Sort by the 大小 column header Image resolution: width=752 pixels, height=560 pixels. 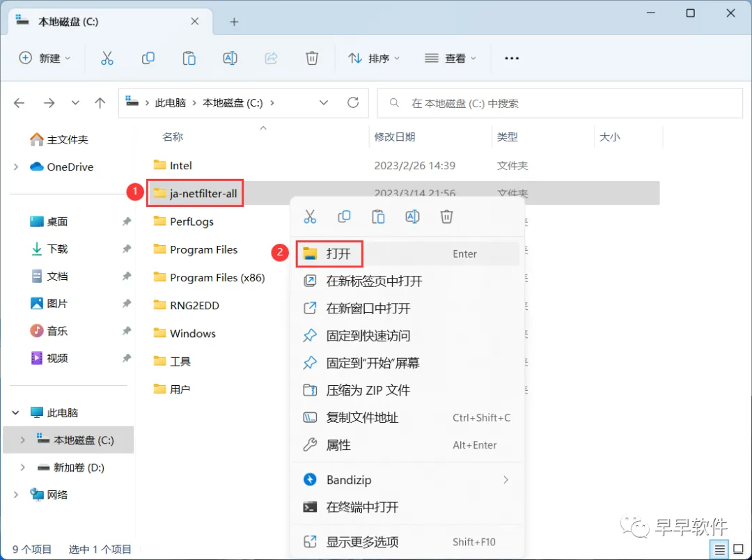pos(609,137)
